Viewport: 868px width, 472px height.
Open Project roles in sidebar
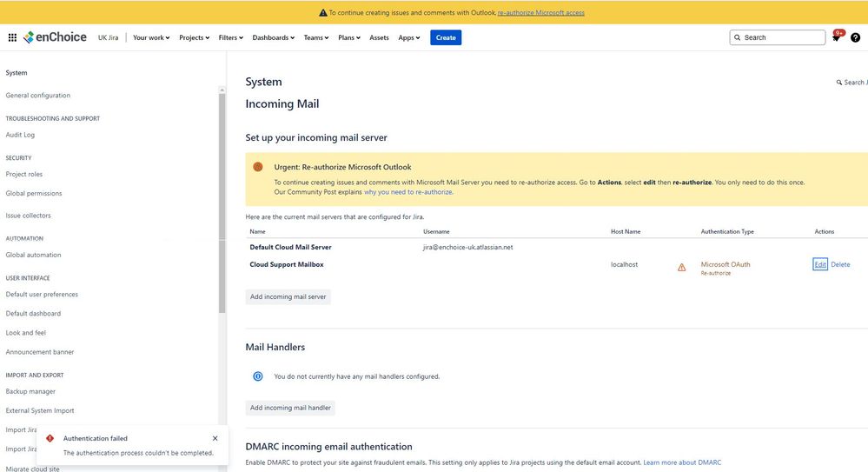pyautogui.click(x=23, y=174)
